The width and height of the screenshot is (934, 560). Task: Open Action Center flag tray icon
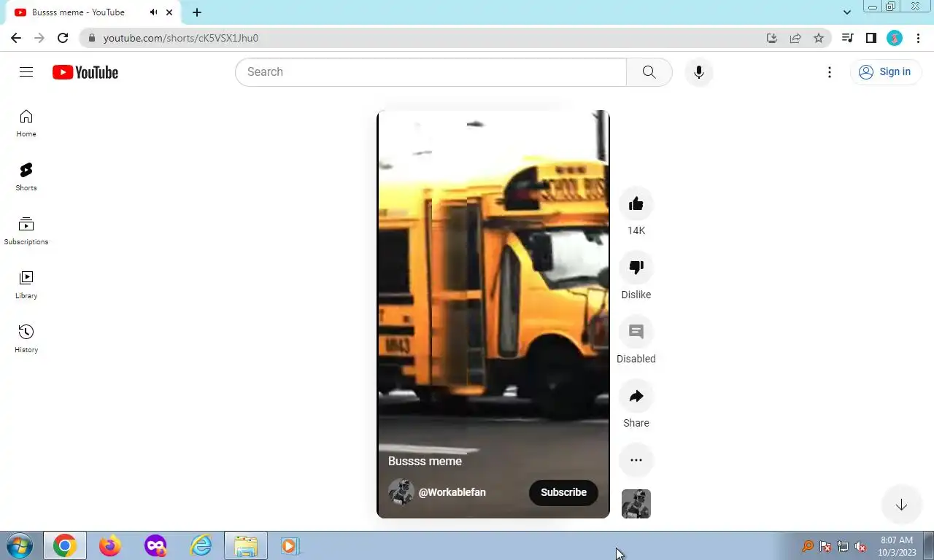[x=825, y=546]
